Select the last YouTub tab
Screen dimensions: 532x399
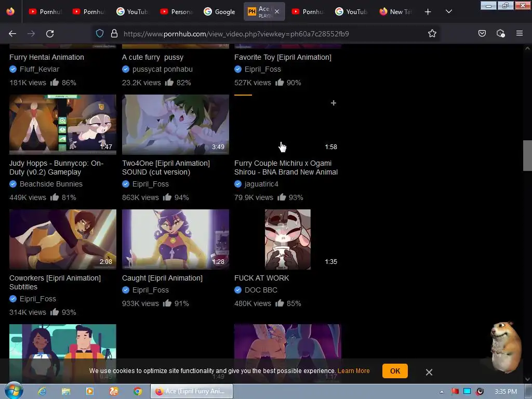click(x=352, y=11)
